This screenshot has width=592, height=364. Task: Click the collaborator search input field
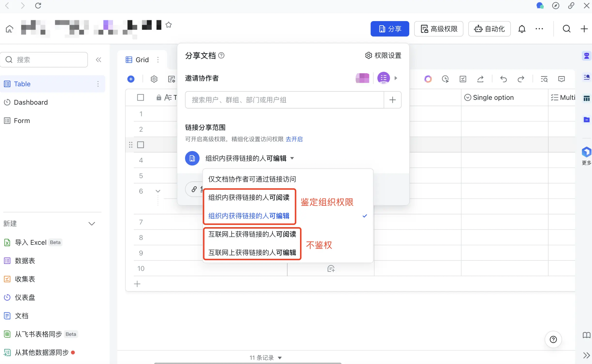pyautogui.click(x=284, y=100)
